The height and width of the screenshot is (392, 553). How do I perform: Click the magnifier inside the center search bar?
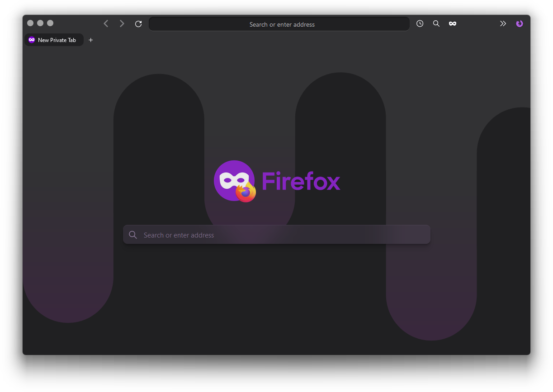tap(133, 234)
